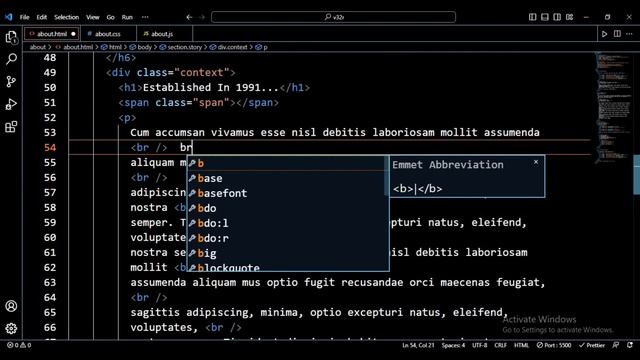
Task: Click 'about' folder in breadcrumb
Action: click(38, 47)
